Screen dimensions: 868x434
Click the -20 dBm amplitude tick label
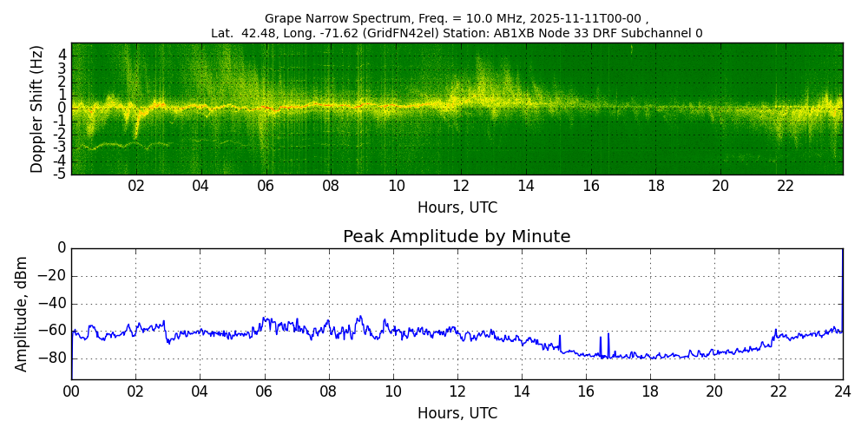coord(55,276)
